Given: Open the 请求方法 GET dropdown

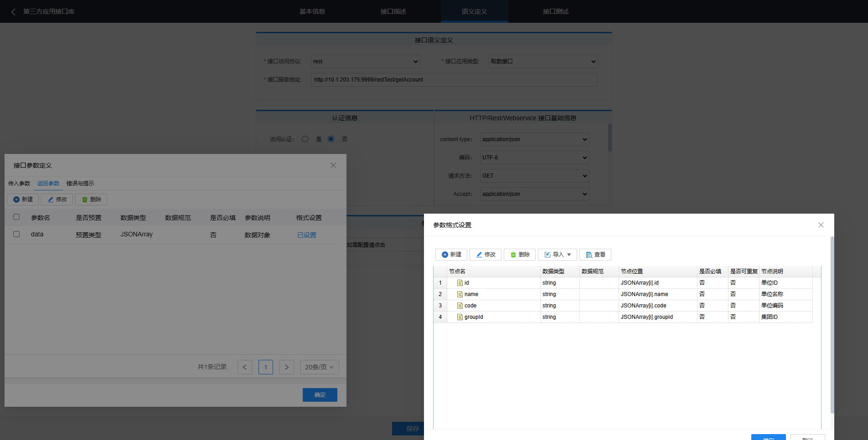Looking at the screenshot, I should [x=534, y=176].
